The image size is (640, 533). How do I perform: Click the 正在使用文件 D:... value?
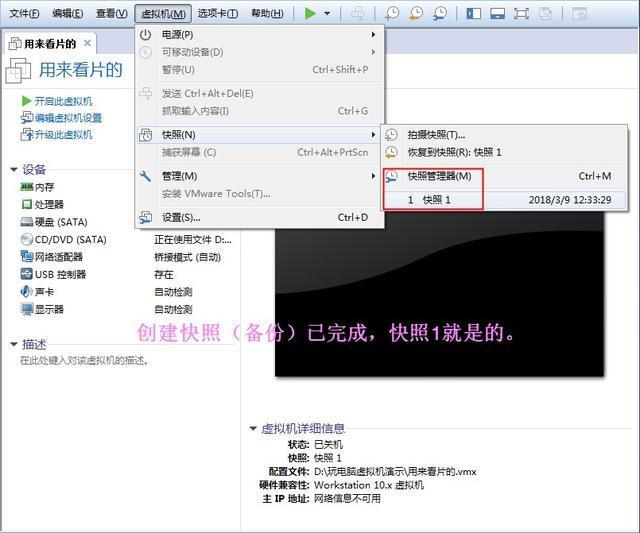click(x=193, y=240)
